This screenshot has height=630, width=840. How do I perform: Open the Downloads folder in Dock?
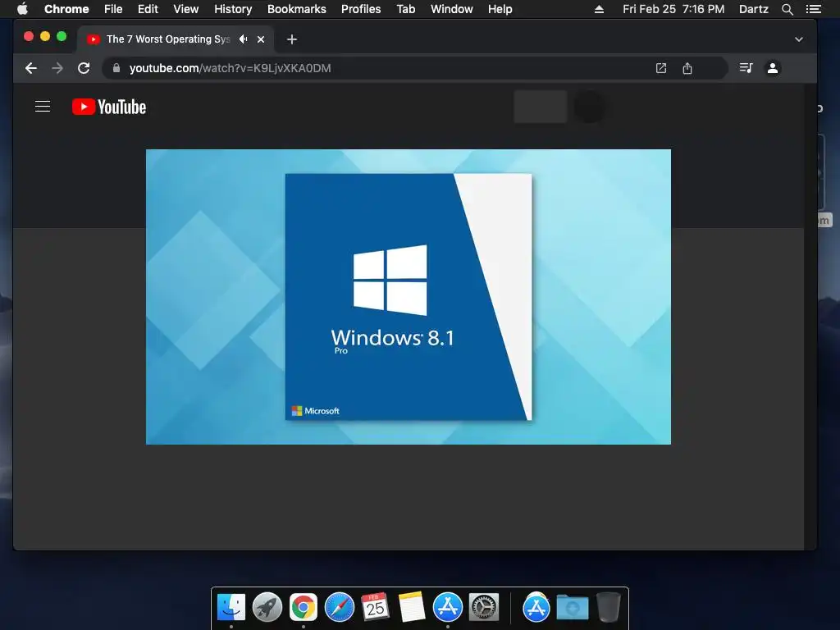pos(572,607)
